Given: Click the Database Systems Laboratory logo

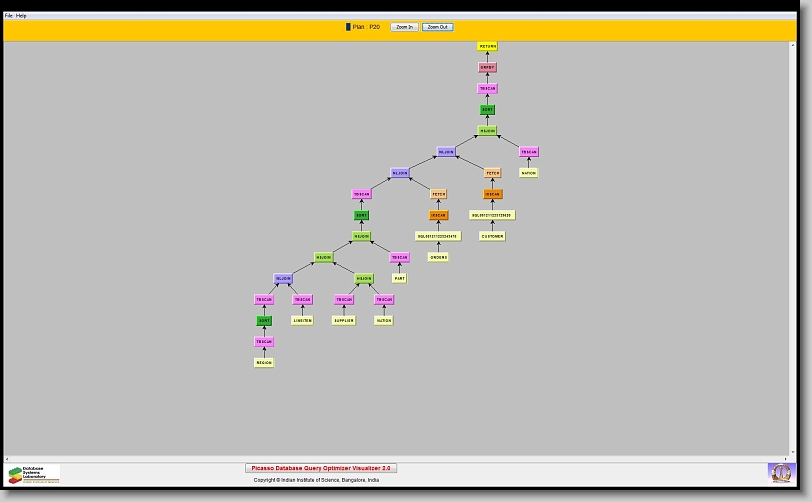Looking at the screenshot, I should click(x=34, y=474).
